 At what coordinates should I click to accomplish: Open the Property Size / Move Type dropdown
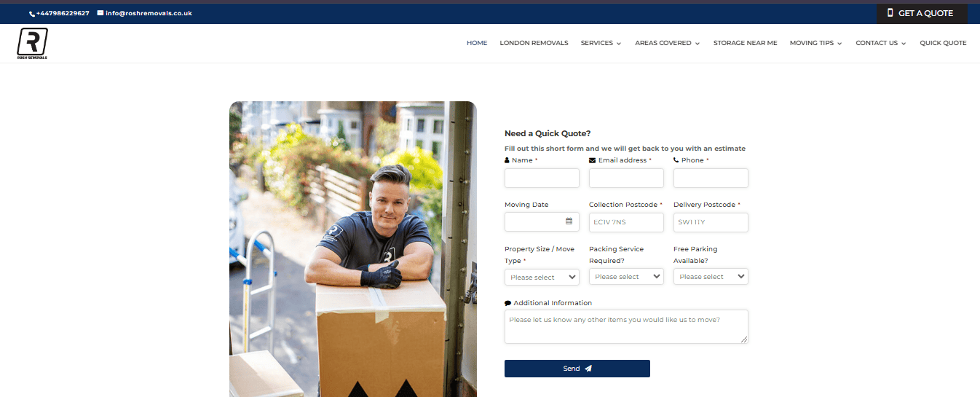[542, 277]
